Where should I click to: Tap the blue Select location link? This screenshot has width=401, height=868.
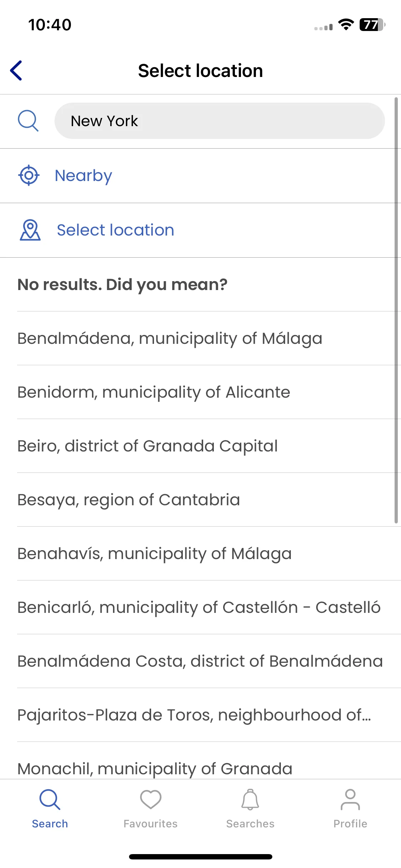click(x=115, y=230)
